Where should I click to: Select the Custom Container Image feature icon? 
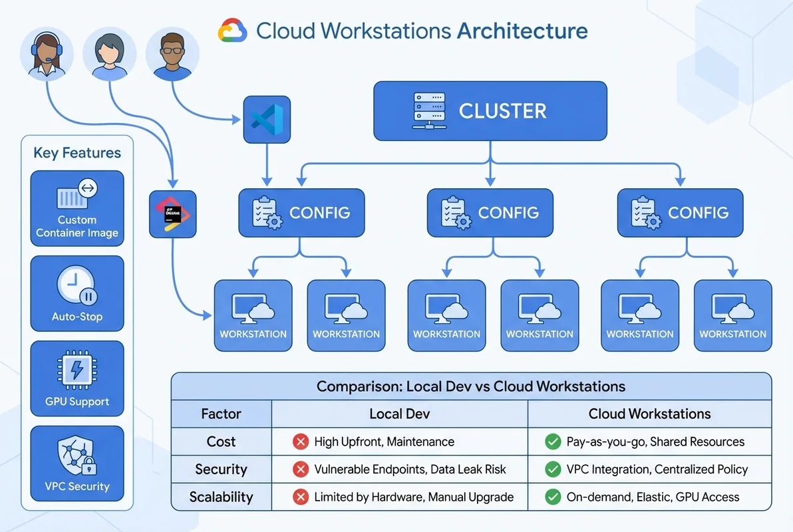[77, 195]
